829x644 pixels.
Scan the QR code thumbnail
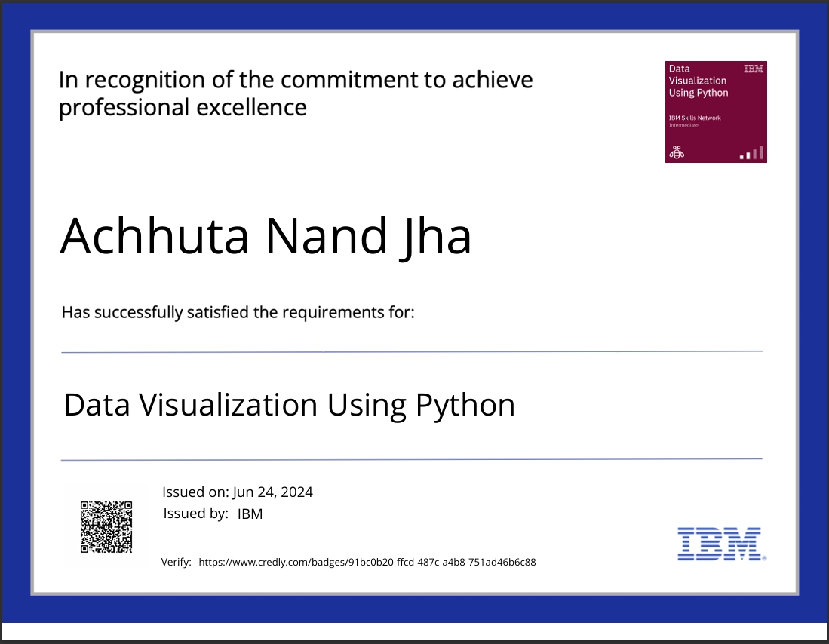[x=106, y=526]
